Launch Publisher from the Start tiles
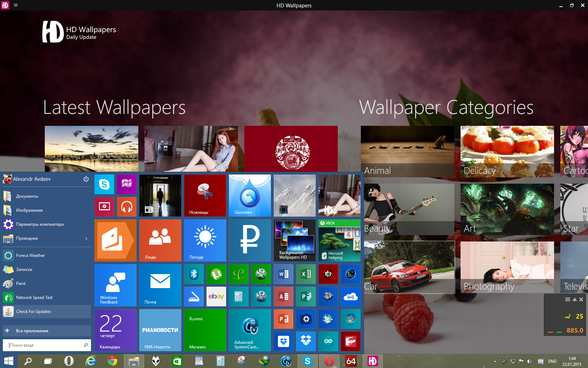The image size is (588, 368). (306, 297)
